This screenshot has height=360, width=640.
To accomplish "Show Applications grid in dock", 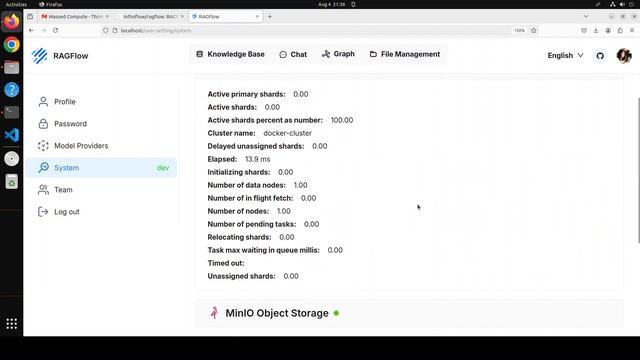I will point(11,324).
